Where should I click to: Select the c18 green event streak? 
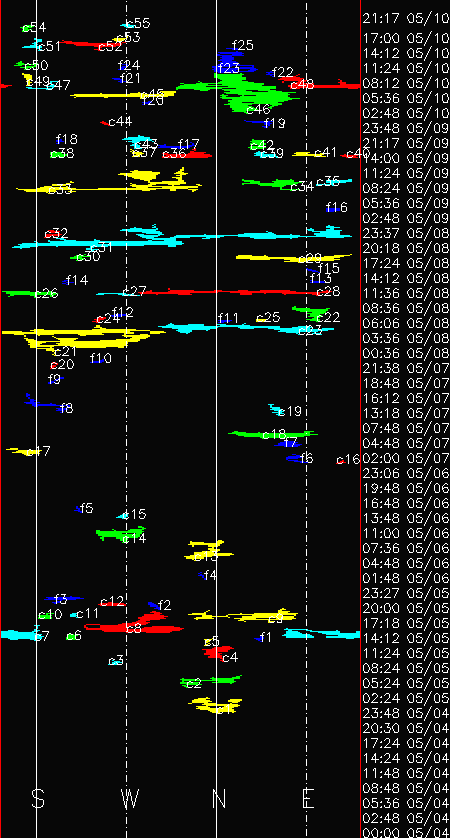click(273, 433)
